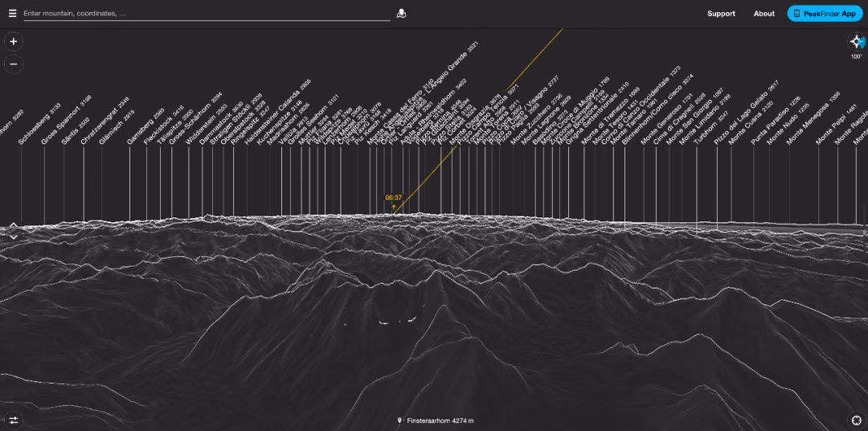This screenshot has height=431, width=868.
Task: Select the Schlossberg 3133 peak label
Action: click(39, 124)
